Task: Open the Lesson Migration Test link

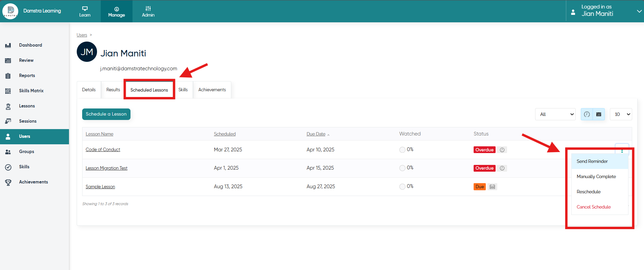Action: (106, 168)
